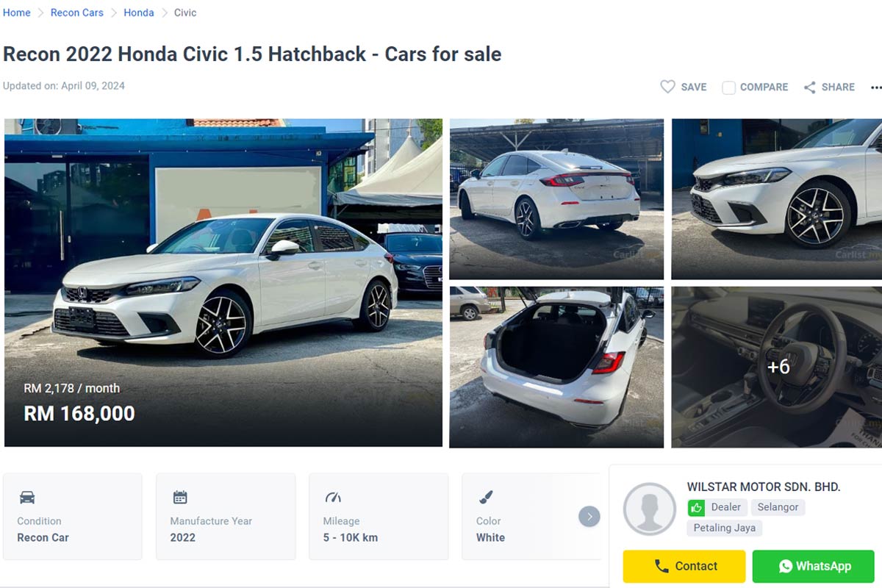Image resolution: width=882 pixels, height=588 pixels.
Task: Expand specs with the right arrow button
Action: [589, 517]
